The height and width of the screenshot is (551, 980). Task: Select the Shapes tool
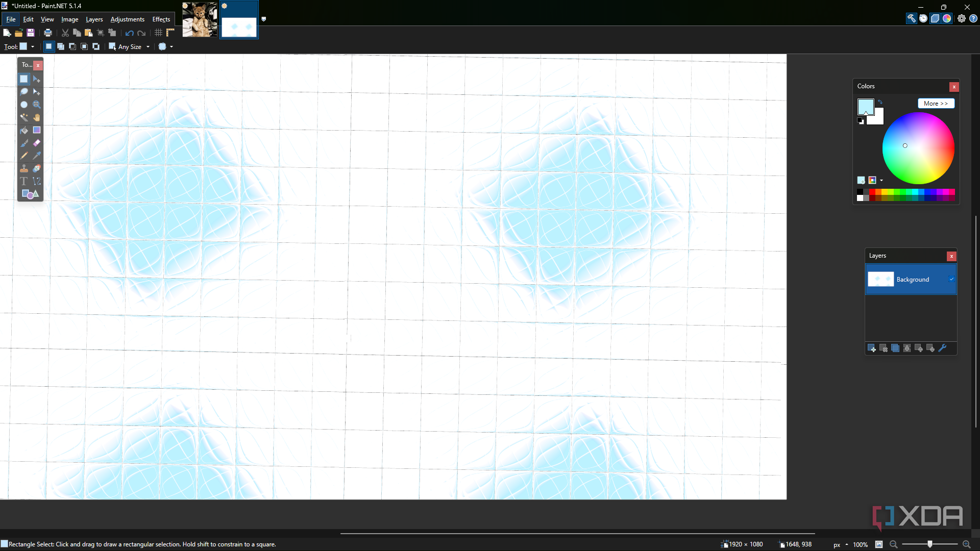(x=30, y=194)
